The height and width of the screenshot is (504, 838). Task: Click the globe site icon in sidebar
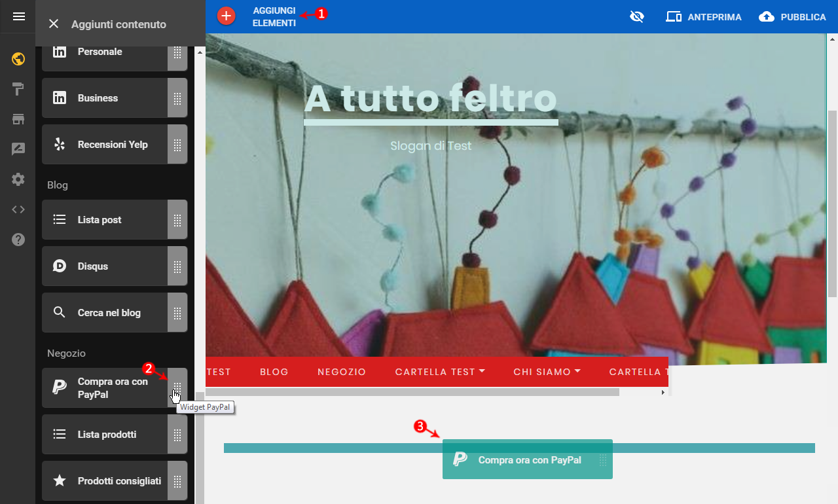(x=18, y=59)
